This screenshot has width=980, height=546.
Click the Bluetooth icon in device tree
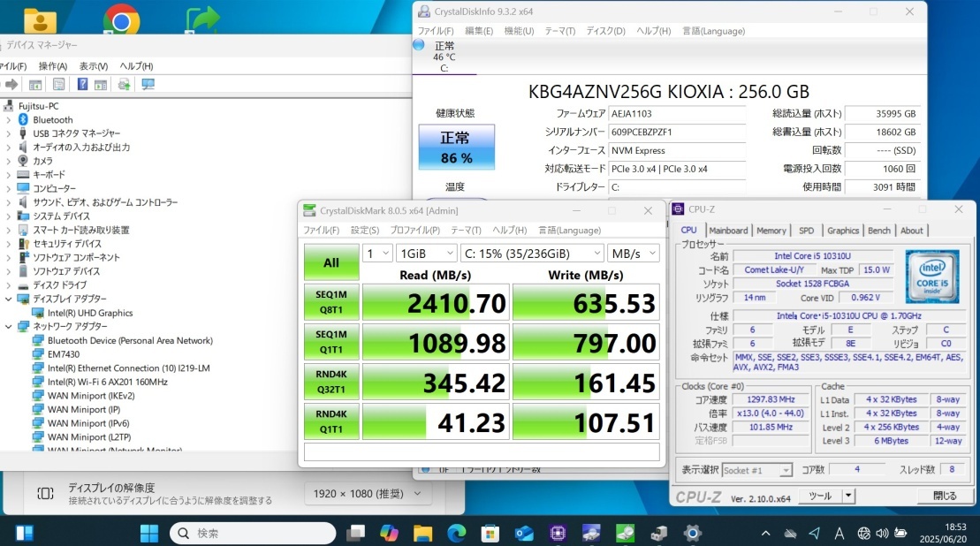click(23, 119)
